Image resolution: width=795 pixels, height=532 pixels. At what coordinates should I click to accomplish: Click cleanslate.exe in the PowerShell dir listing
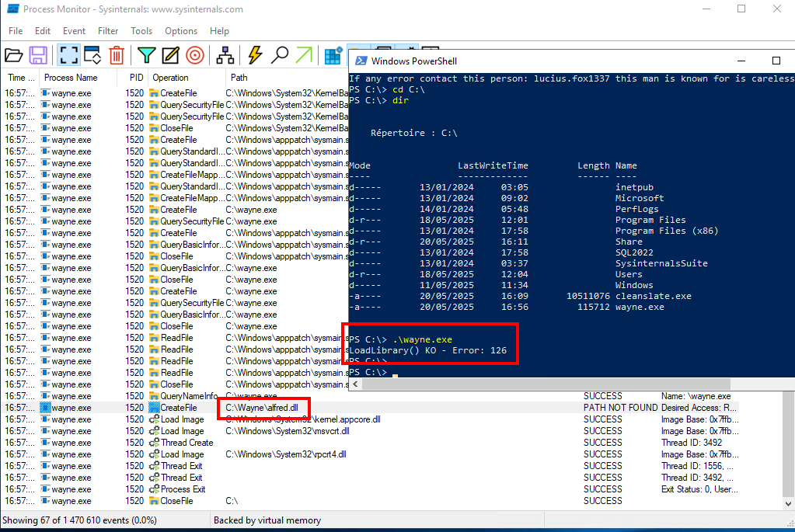pos(653,296)
